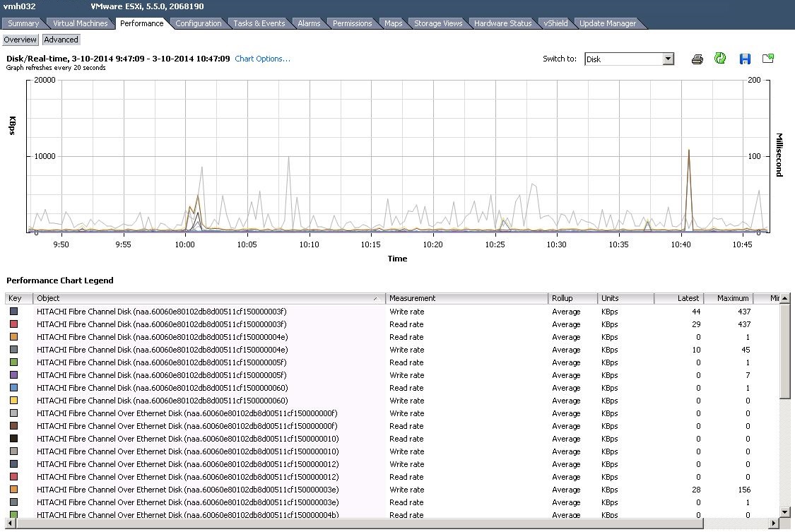Sort legend by Object column header
Screen dimensions: 795x532
209,298
